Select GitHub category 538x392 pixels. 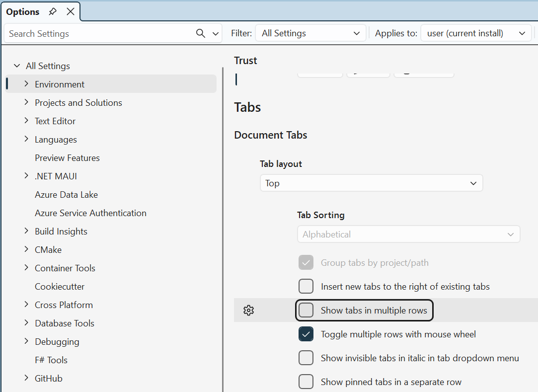(x=48, y=378)
